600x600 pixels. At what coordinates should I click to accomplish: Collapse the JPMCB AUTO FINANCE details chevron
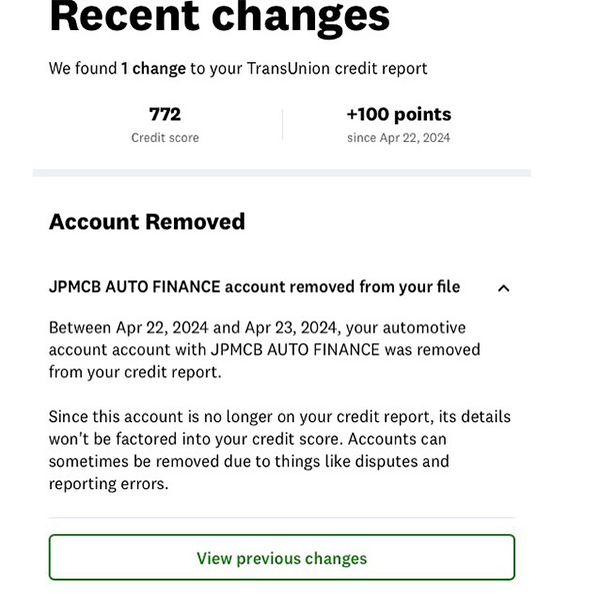click(503, 288)
